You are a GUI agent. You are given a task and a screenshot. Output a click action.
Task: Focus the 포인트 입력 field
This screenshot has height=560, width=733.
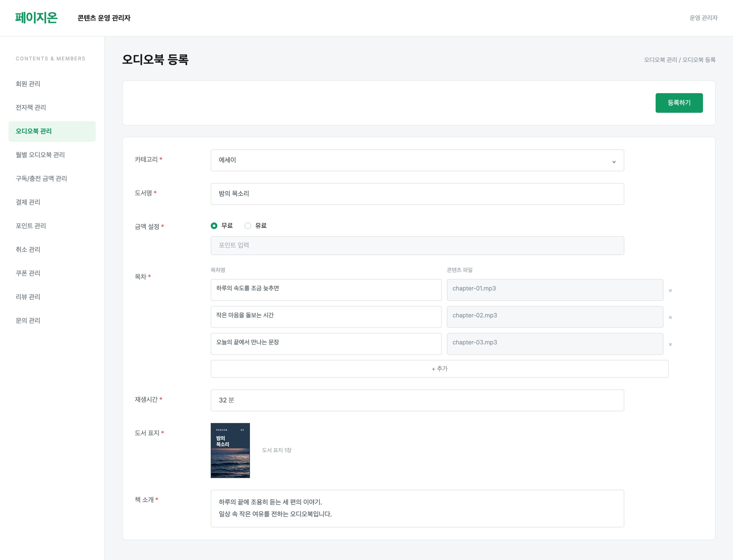pos(417,246)
